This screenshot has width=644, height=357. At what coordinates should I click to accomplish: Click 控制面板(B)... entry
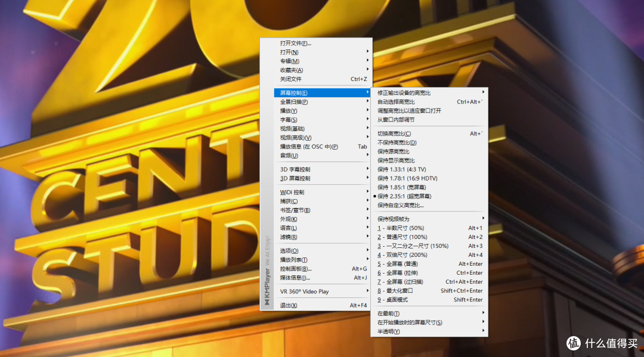point(323,269)
